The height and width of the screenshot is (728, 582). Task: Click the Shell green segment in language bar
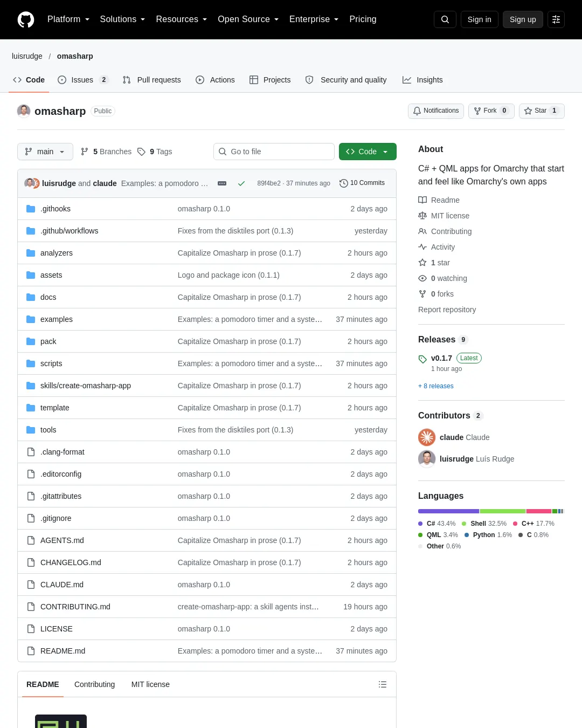[x=503, y=511]
